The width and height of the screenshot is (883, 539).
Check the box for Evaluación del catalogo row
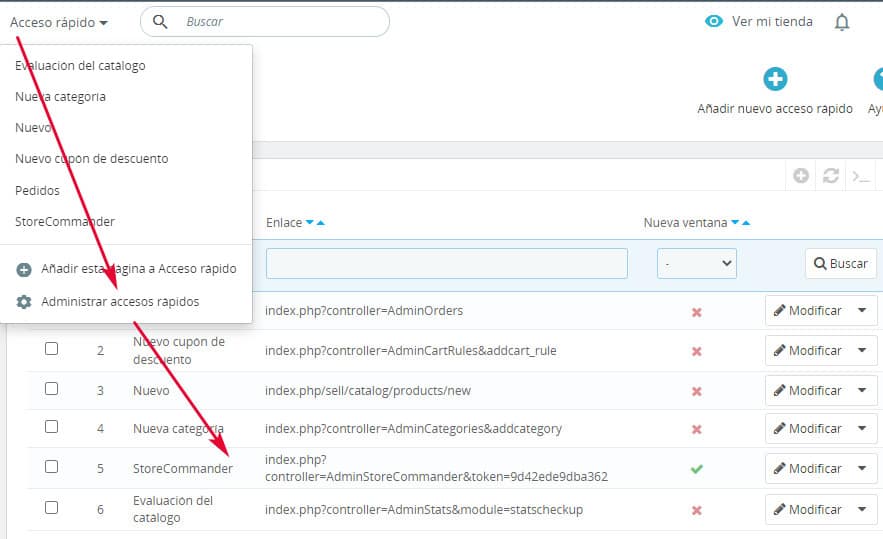pos(51,508)
